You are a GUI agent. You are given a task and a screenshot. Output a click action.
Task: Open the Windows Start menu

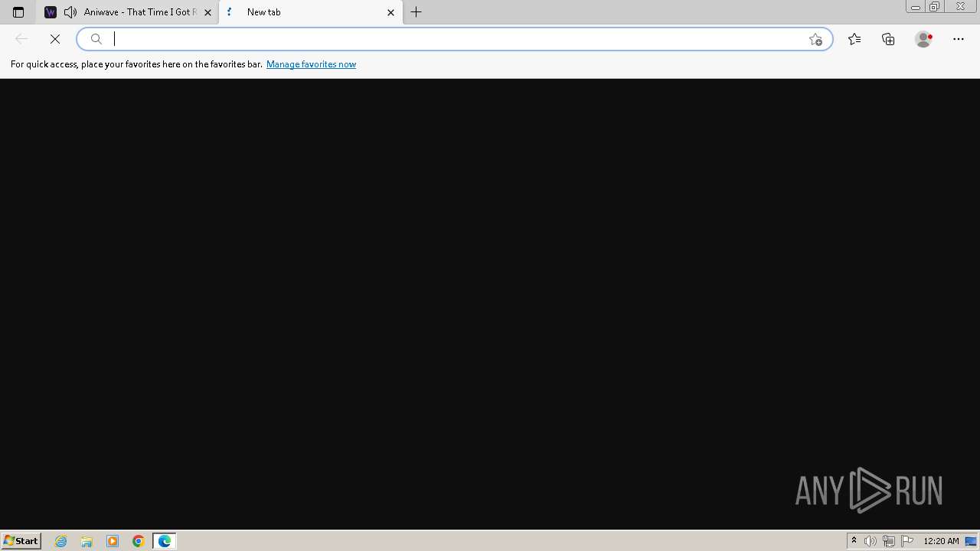tap(21, 541)
